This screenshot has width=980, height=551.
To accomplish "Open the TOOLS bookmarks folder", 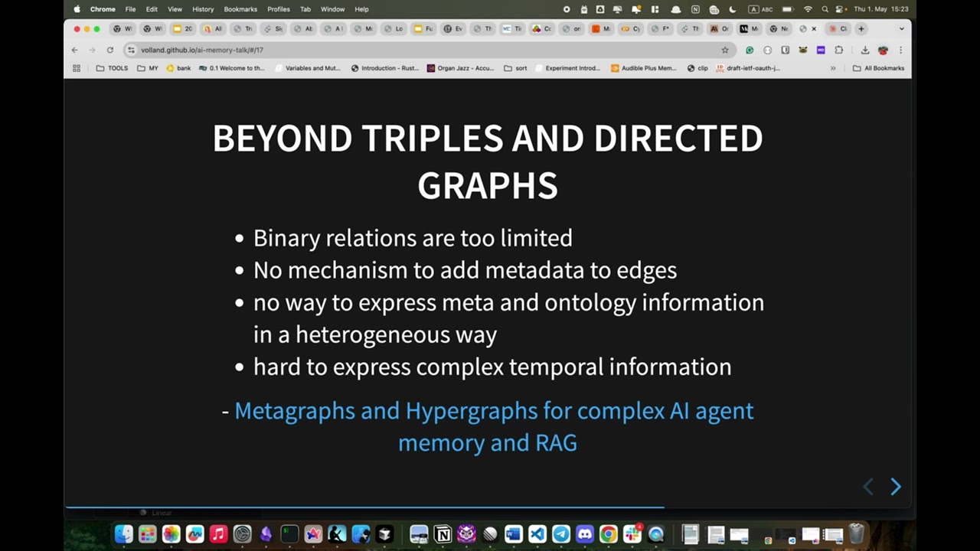I will point(112,68).
